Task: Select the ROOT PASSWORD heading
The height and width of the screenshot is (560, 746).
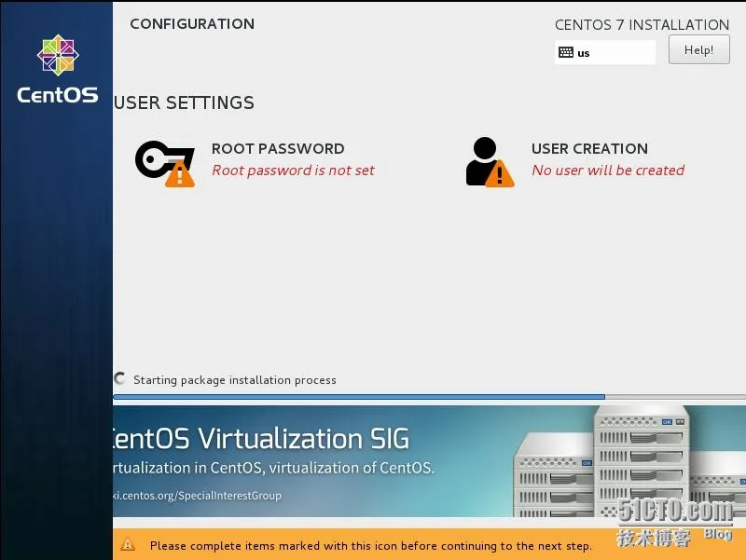Action: pyautogui.click(x=278, y=149)
